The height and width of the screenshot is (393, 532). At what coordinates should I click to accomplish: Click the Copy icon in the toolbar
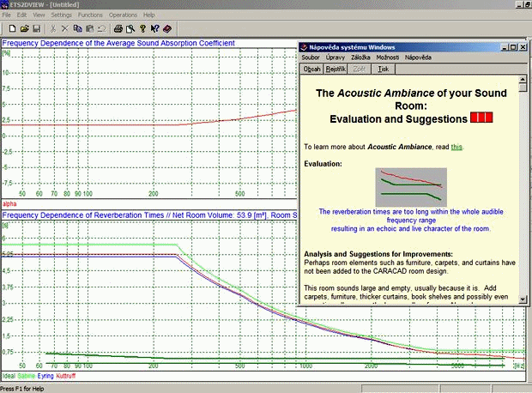point(78,29)
